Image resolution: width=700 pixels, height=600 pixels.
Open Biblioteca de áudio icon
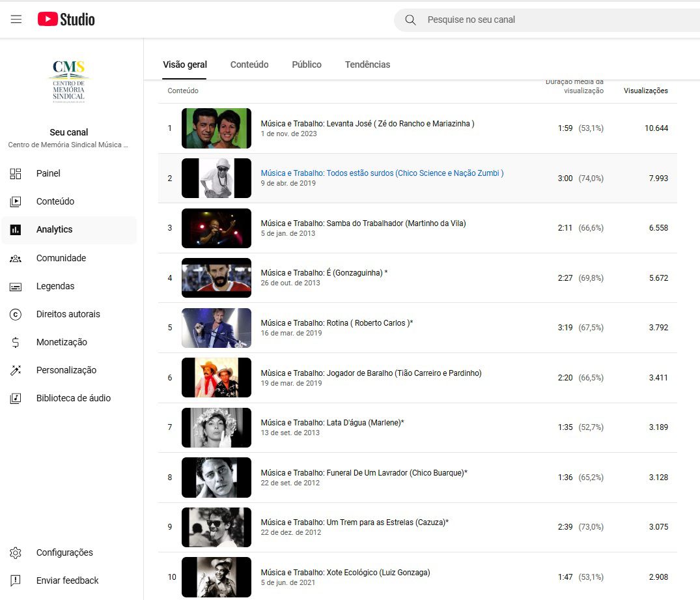(16, 399)
